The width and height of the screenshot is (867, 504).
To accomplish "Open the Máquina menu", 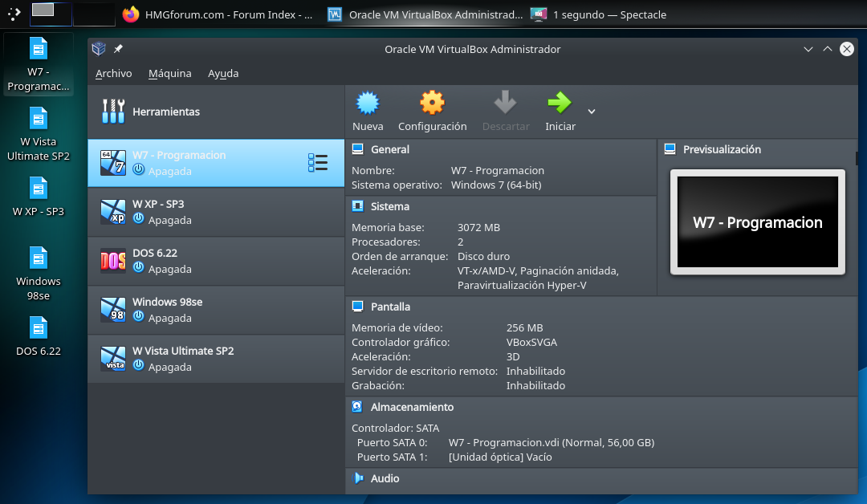I will (x=169, y=73).
